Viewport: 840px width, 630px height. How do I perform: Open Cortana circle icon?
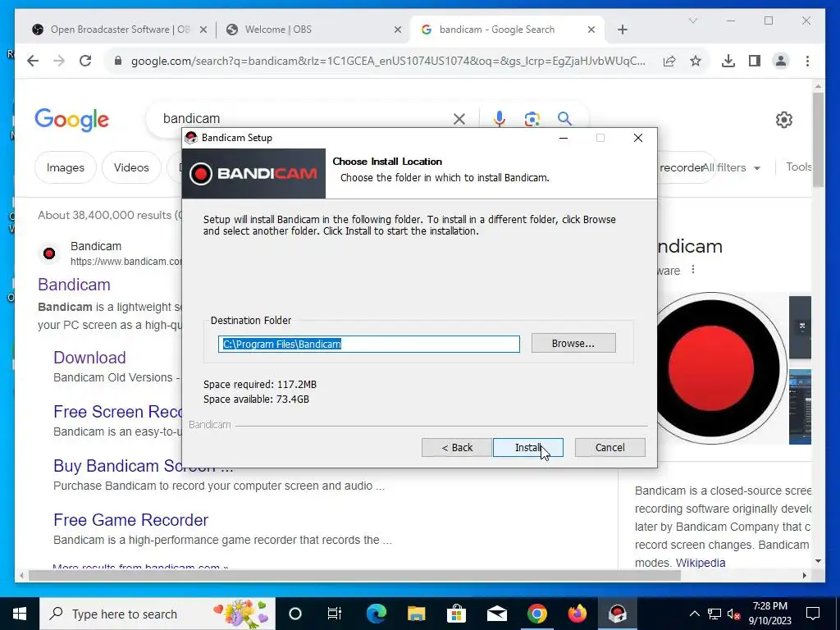click(x=295, y=614)
